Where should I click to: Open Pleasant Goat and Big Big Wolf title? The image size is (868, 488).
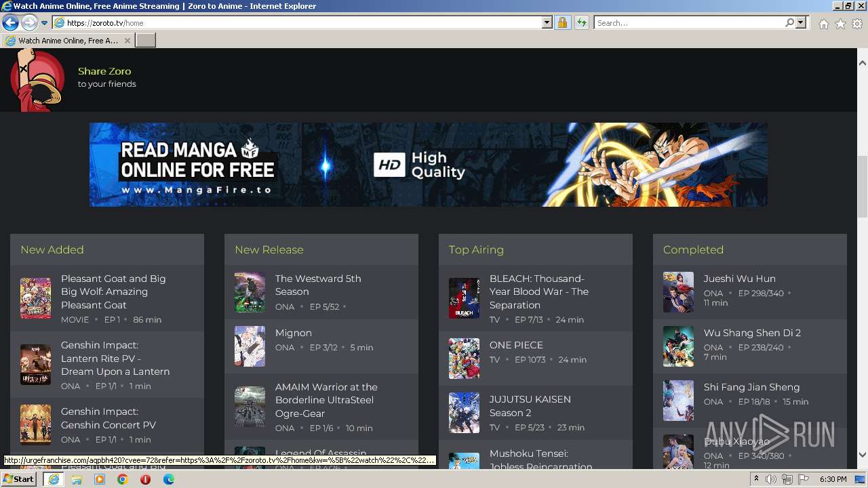click(113, 291)
